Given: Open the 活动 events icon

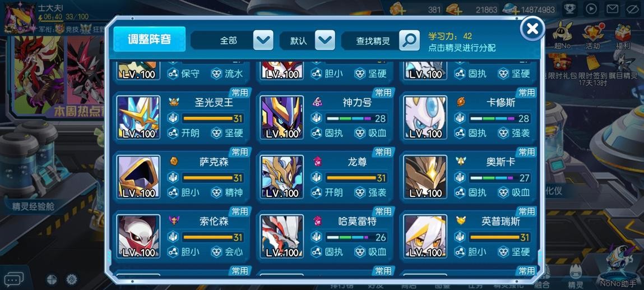Looking at the screenshot, I should 592,36.
